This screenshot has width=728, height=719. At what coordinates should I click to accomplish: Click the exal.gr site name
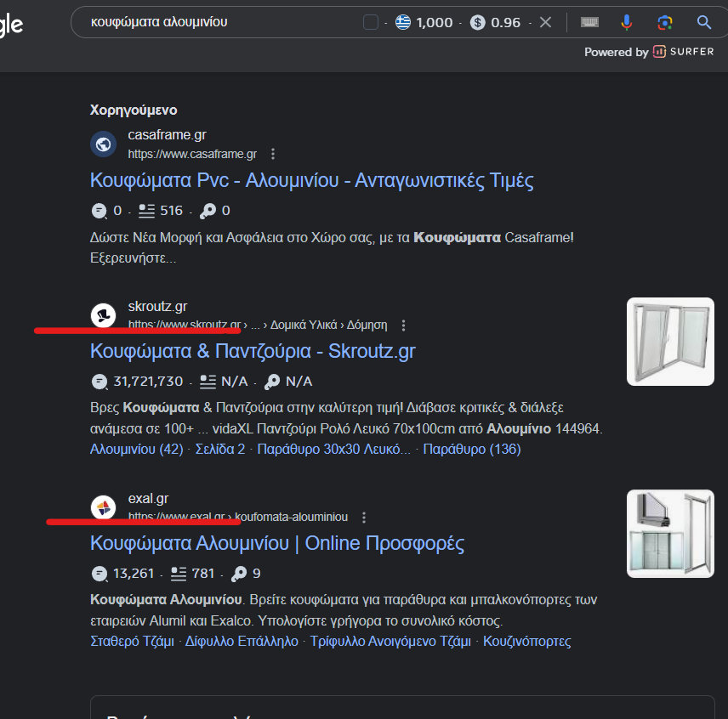point(148,499)
